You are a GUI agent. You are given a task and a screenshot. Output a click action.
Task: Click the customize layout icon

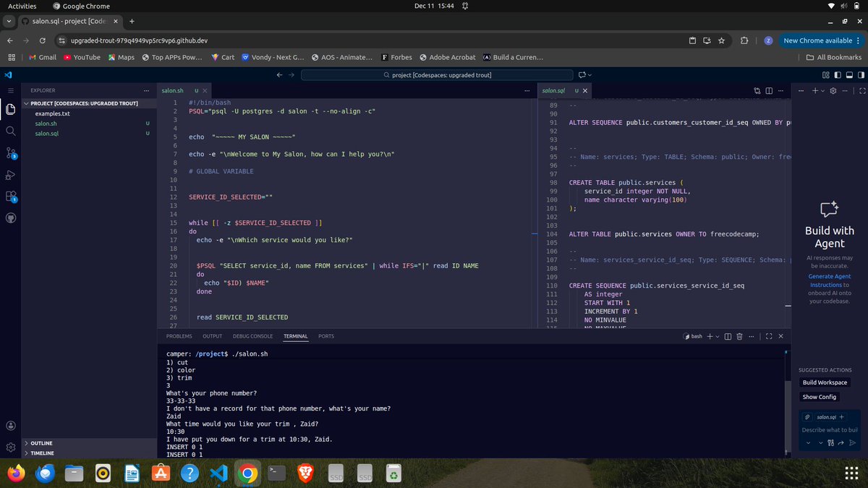tap(825, 74)
